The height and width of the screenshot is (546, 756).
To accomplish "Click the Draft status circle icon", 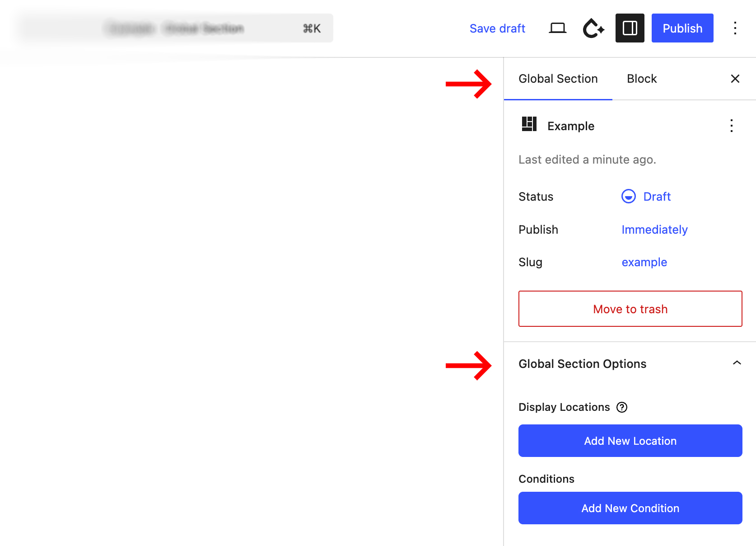I will tap(628, 197).
